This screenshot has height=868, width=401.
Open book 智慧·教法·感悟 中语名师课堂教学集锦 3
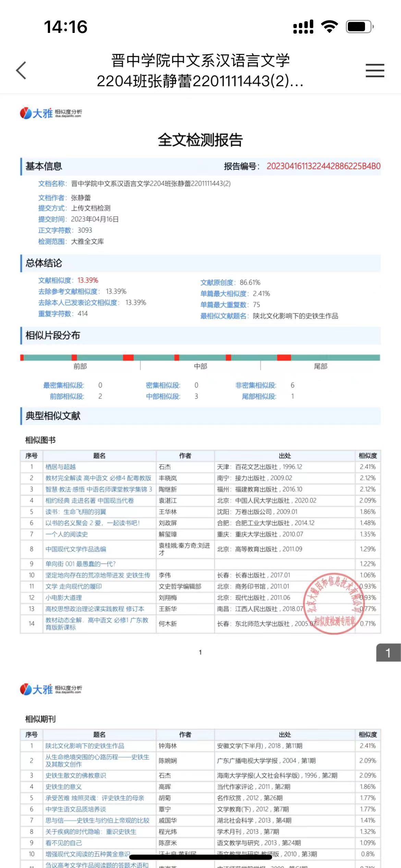tap(99, 490)
